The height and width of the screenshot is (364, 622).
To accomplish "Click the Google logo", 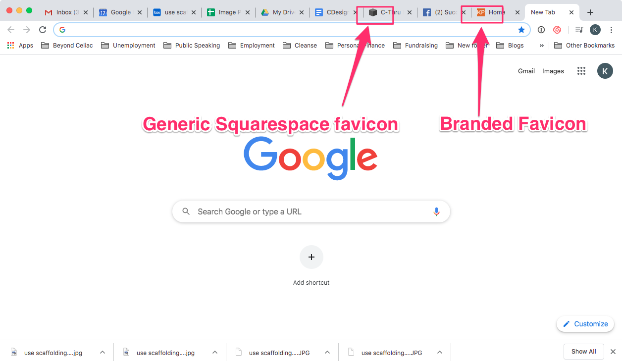I will click(x=311, y=157).
